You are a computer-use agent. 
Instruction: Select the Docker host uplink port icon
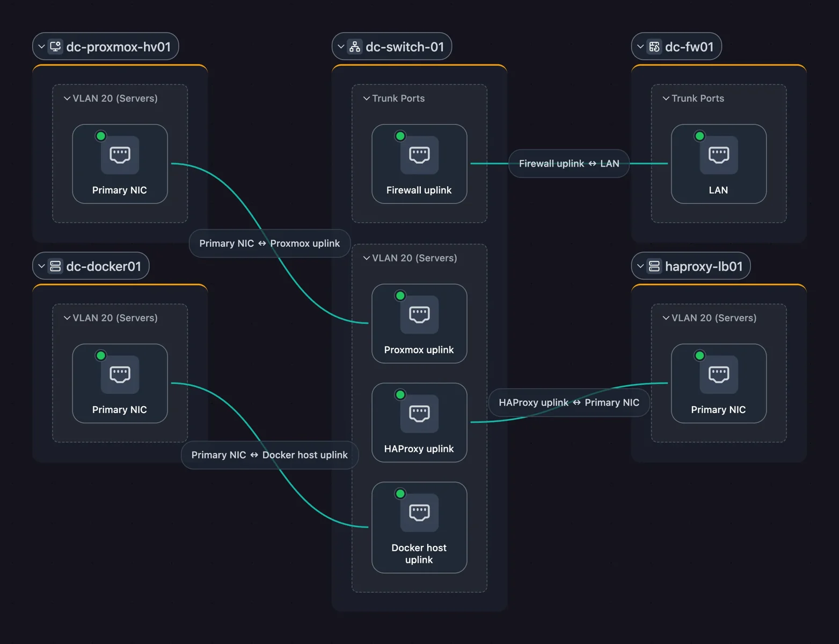coord(419,513)
